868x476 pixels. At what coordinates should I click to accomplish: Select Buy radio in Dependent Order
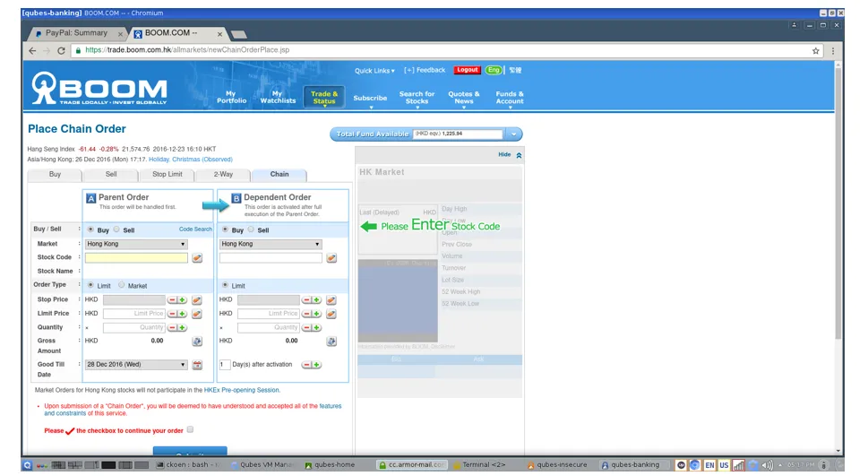[x=225, y=229]
